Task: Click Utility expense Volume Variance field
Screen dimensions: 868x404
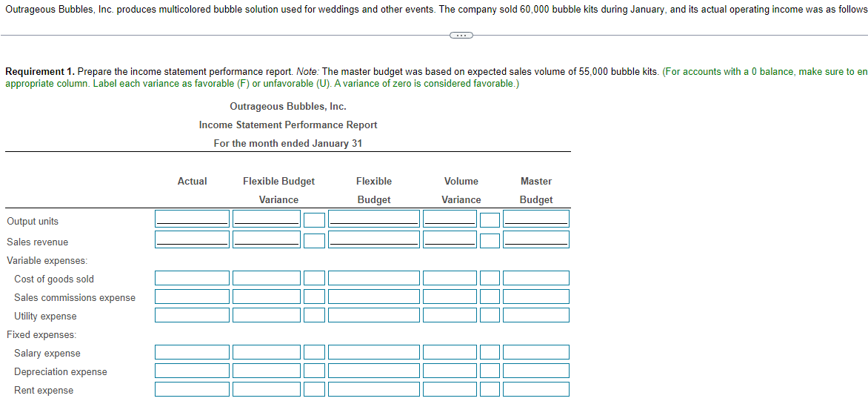Action: coord(450,315)
